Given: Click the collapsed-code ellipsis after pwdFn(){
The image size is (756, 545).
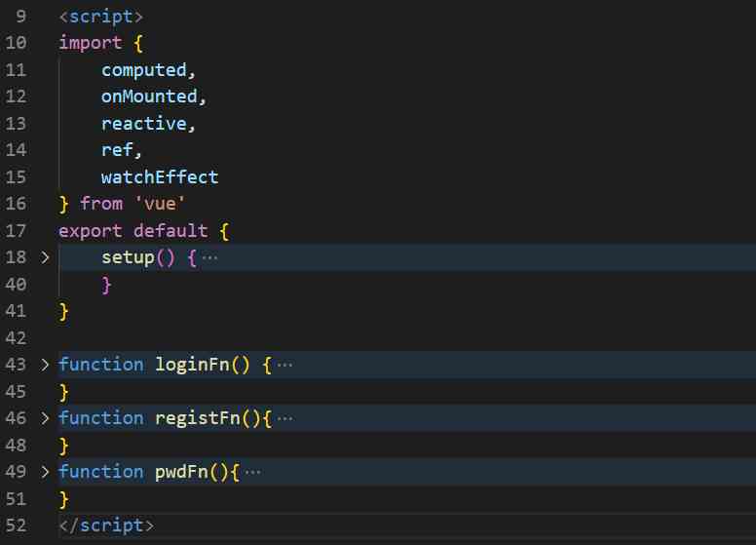Looking at the screenshot, I should (252, 472).
